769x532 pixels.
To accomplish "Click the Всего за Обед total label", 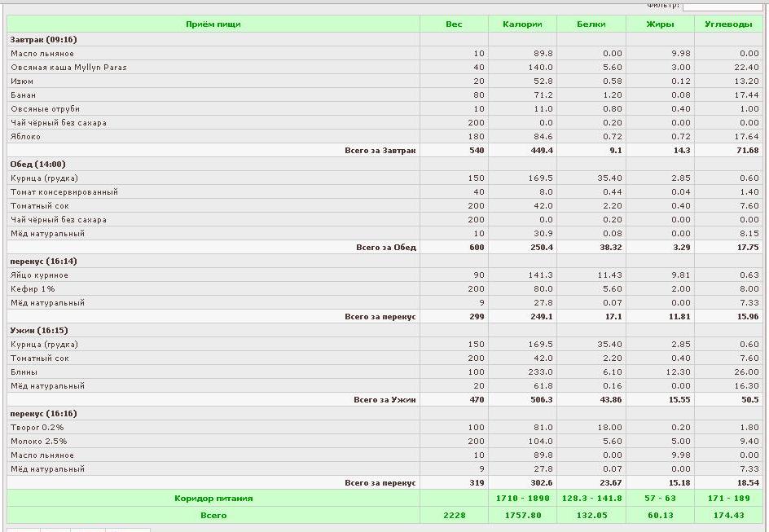I will [x=386, y=248].
